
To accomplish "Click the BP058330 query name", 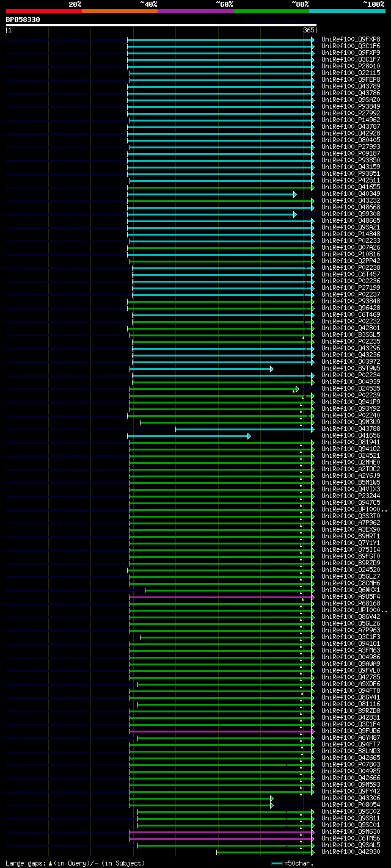I will (23, 20).
